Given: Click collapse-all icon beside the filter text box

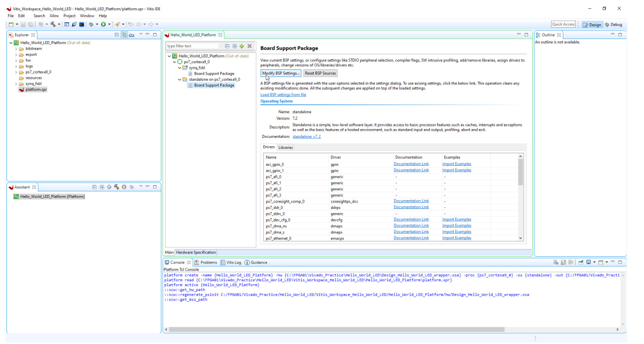Looking at the screenshot, I should coord(227,46).
